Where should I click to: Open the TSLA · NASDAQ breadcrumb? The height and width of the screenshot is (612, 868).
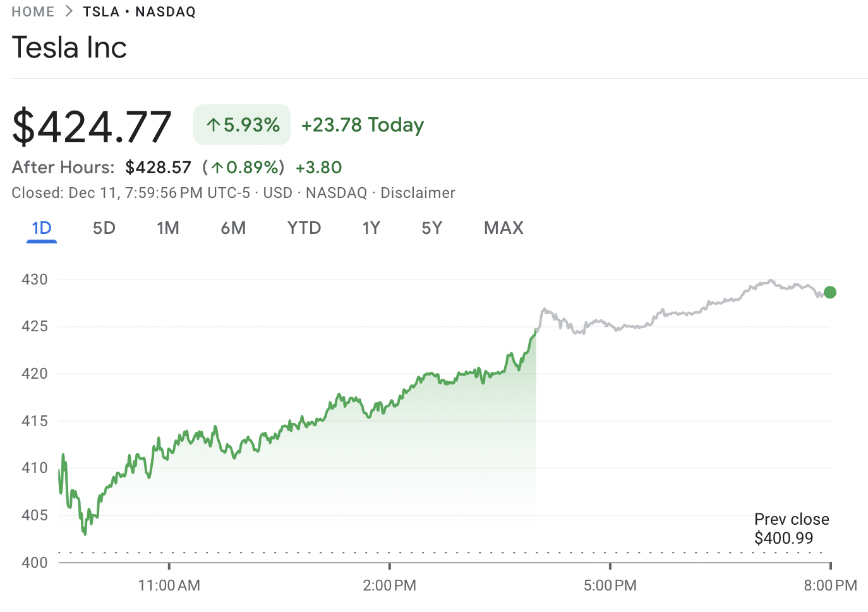coord(139,12)
